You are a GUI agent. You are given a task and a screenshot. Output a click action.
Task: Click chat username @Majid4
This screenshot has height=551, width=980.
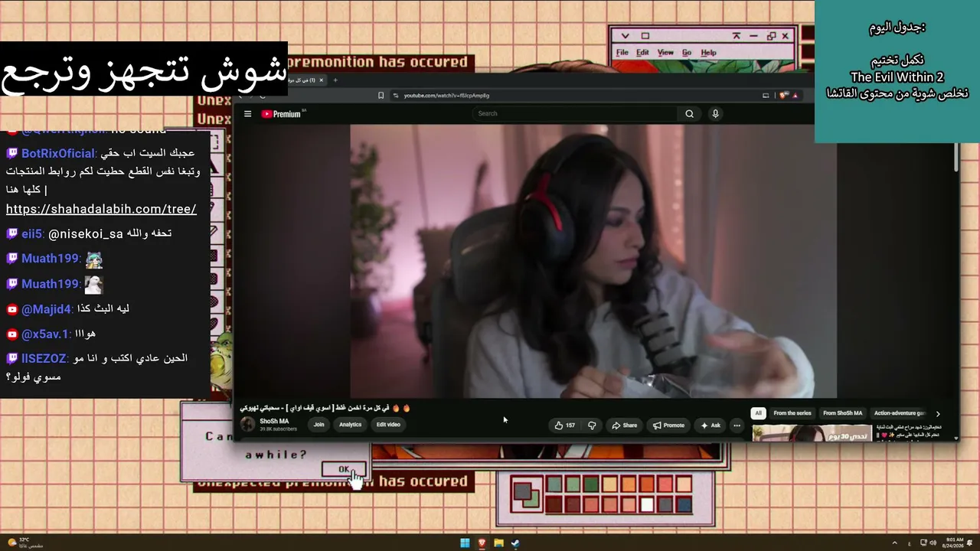[x=47, y=309]
